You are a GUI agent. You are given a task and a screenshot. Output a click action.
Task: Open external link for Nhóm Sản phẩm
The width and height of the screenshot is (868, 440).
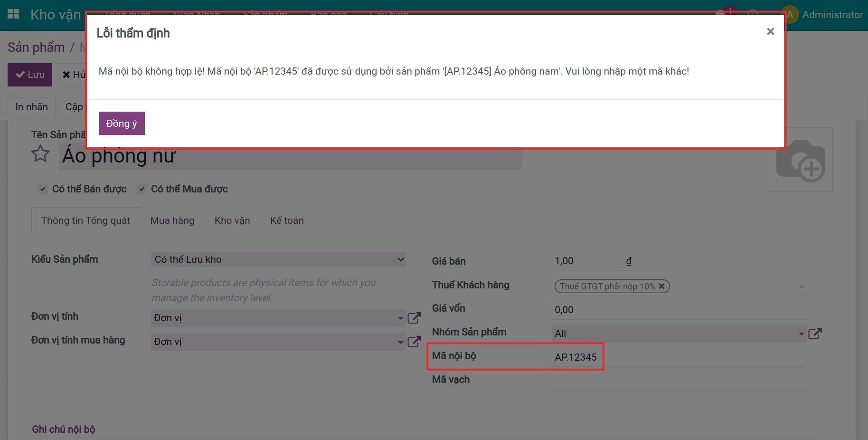point(815,334)
